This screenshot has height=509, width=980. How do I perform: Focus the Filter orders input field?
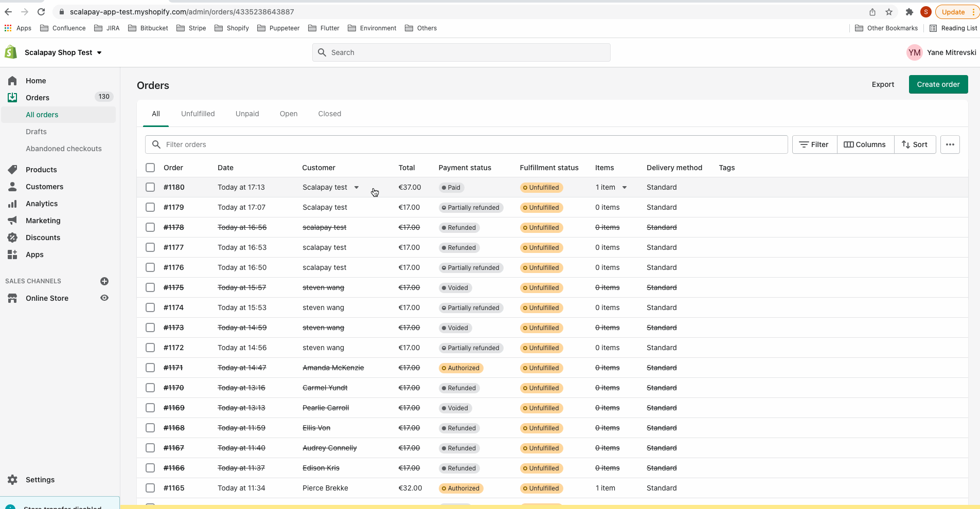473,144
